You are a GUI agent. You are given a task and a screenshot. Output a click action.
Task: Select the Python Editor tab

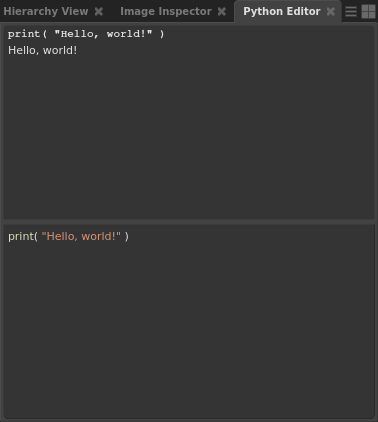[282, 11]
